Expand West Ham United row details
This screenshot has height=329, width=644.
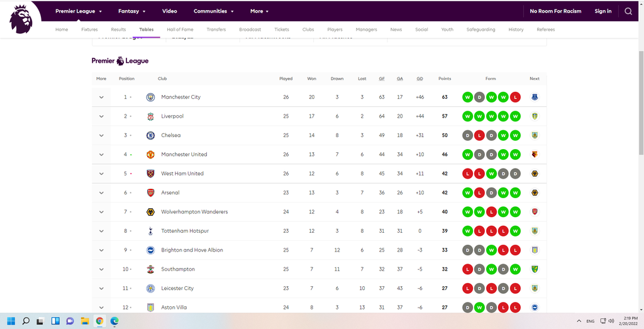coord(101,174)
